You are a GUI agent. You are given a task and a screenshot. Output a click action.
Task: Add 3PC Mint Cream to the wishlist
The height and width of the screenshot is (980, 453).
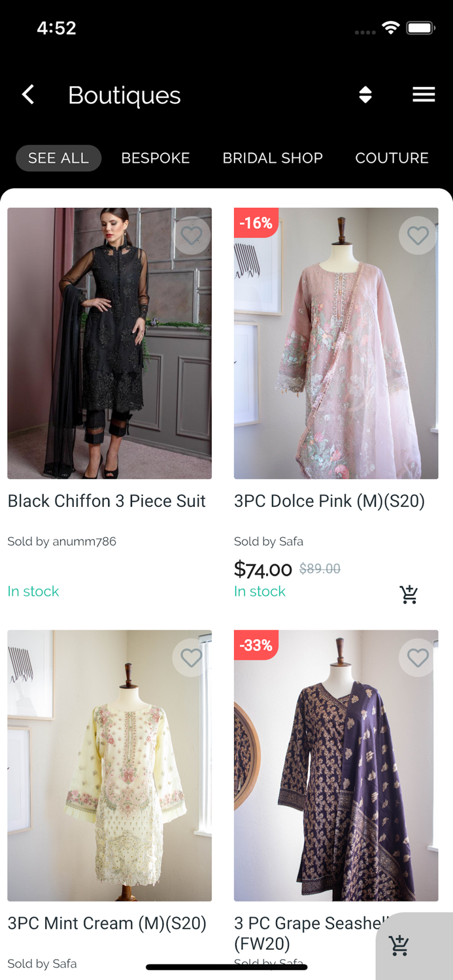(192, 658)
